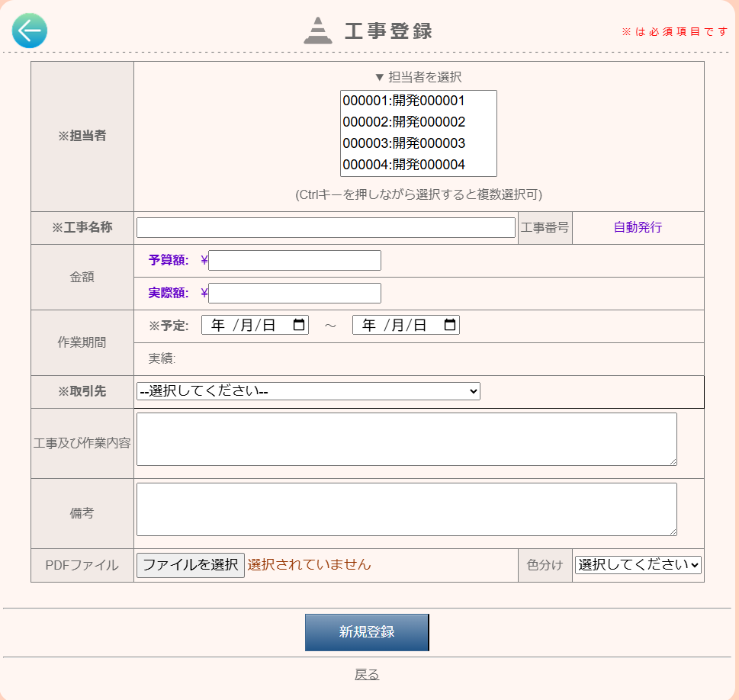Screen dimensions: 739x700
Task: Focus the 実際額 amount field
Action: pyautogui.click(x=294, y=294)
